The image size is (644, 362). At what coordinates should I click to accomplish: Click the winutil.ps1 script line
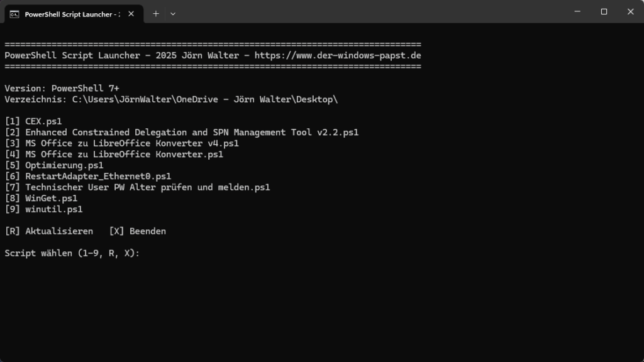[53, 209]
